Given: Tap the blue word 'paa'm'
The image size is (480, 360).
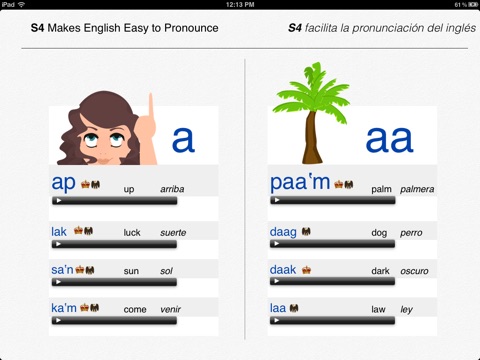Looking at the screenshot, I should click(300, 183).
